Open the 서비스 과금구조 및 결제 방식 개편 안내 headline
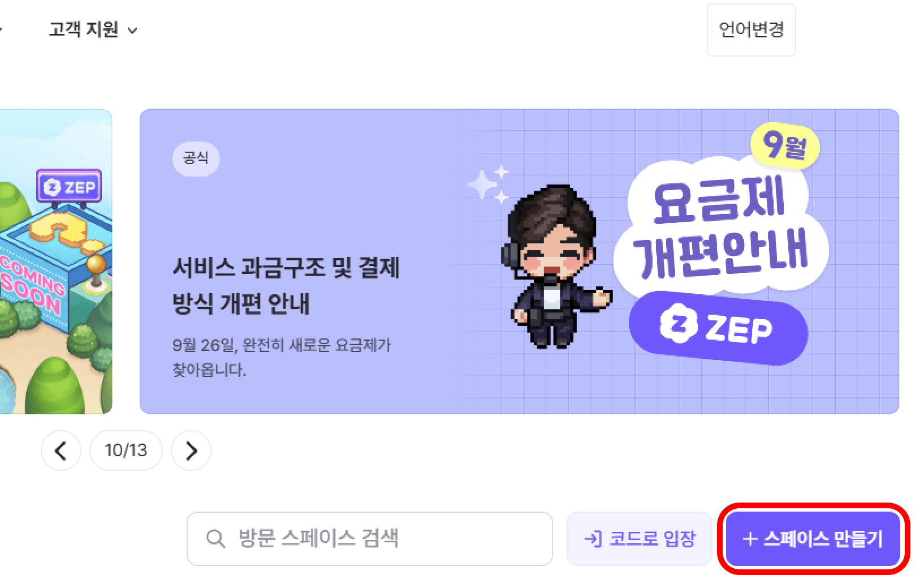 (286, 286)
